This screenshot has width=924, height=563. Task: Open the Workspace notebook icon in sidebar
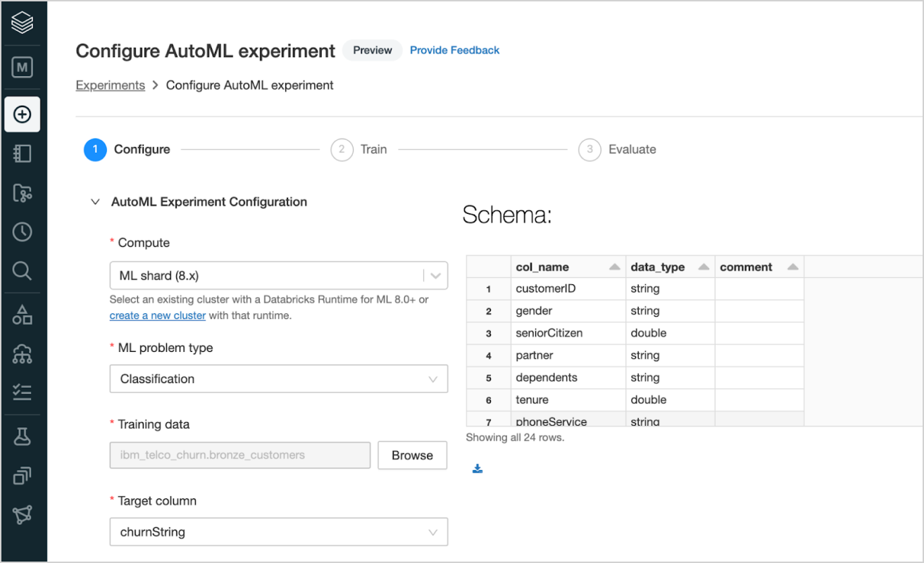point(23,153)
